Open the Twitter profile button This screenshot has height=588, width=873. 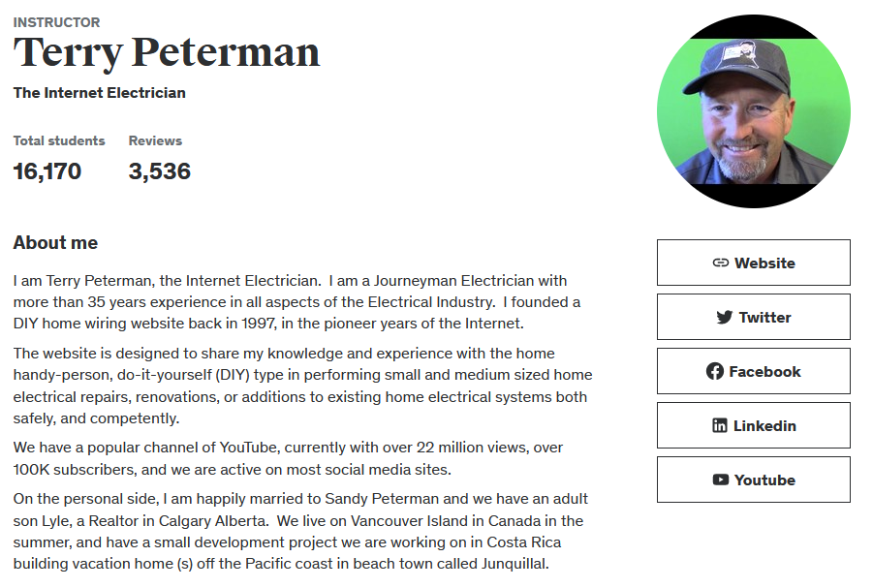[x=753, y=317]
